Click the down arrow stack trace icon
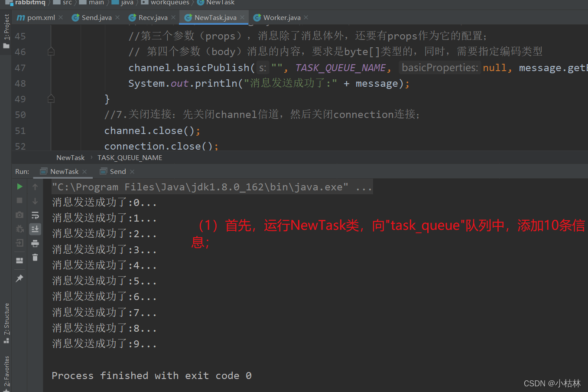This screenshot has width=588, height=392. pos(35,201)
